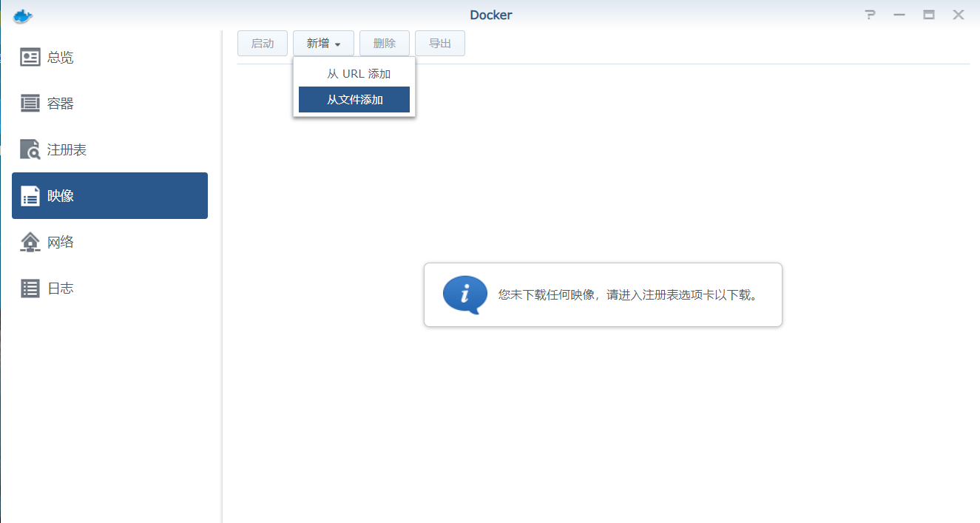Choose 从文件添加 from the menu
The width and height of the screenshot is (980, 523).
(x=354, y=99)
